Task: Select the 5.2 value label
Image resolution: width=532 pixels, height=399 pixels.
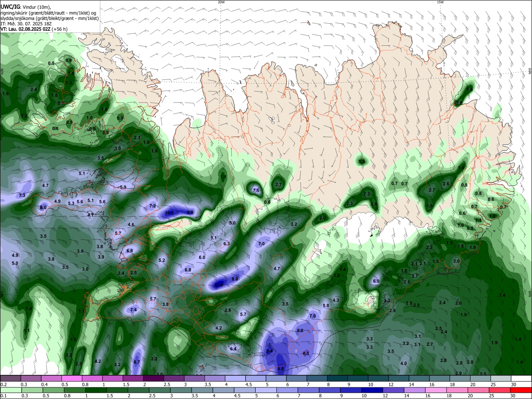Action: pyautogui.click(x=162, y=261)
